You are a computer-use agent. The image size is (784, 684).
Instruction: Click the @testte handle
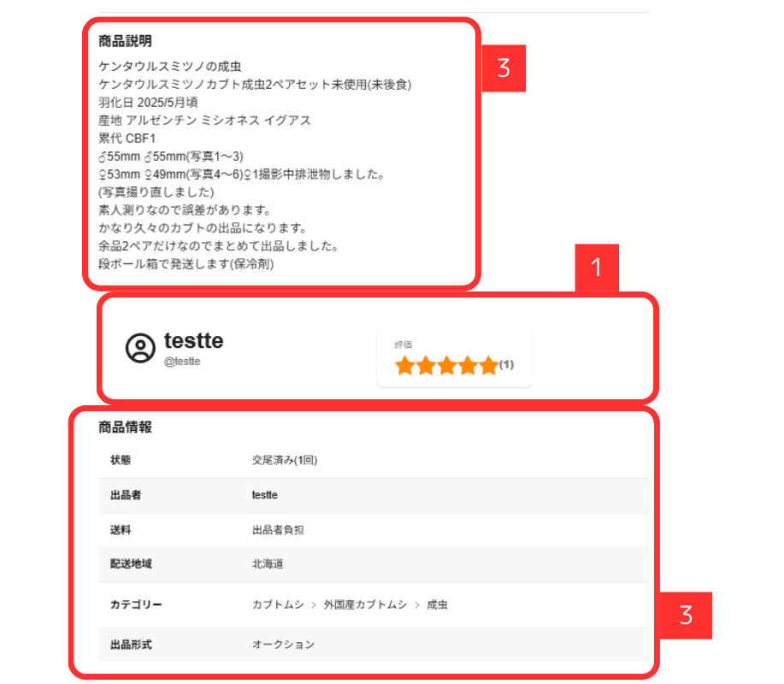pos(182,362)
